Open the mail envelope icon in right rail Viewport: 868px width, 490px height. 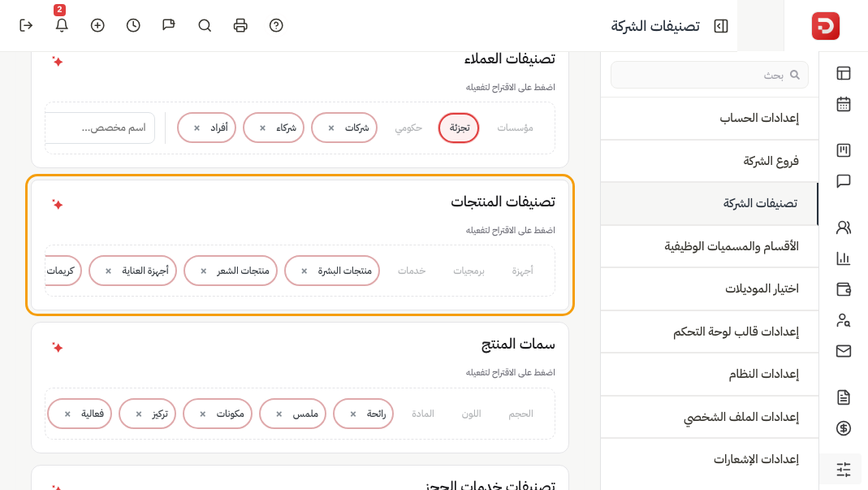[x=843, y=351]
